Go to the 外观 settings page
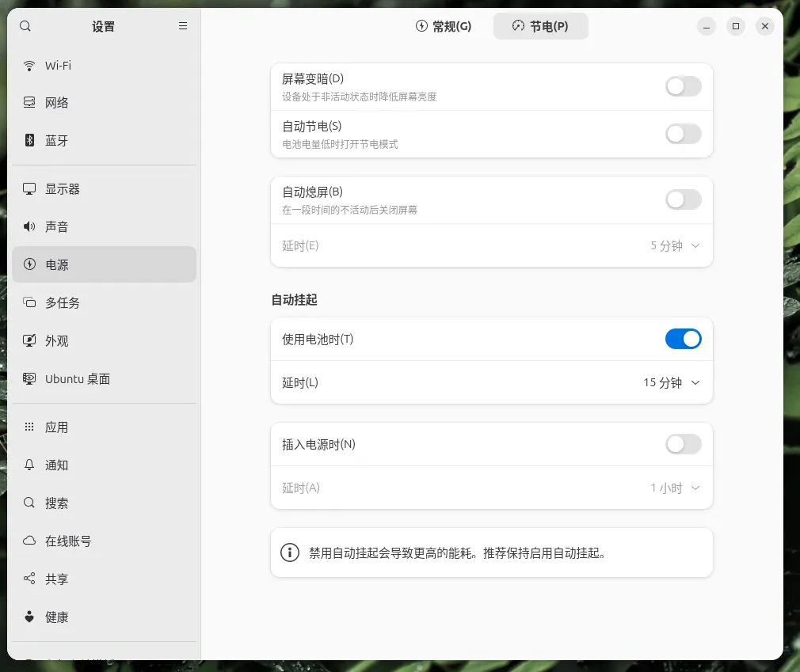 [104, 340]
